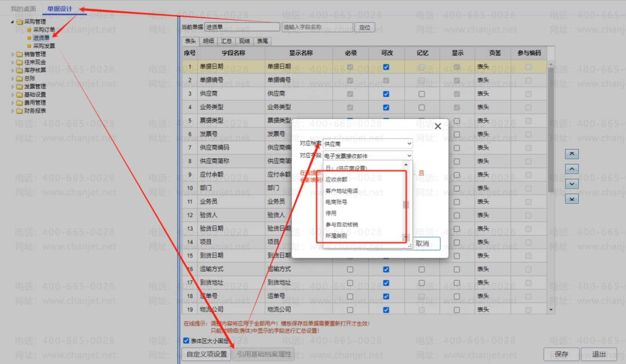626x364 pixels.
Task: Select 应收余额 in the dropdown list
Action: (x=363, y=180)
